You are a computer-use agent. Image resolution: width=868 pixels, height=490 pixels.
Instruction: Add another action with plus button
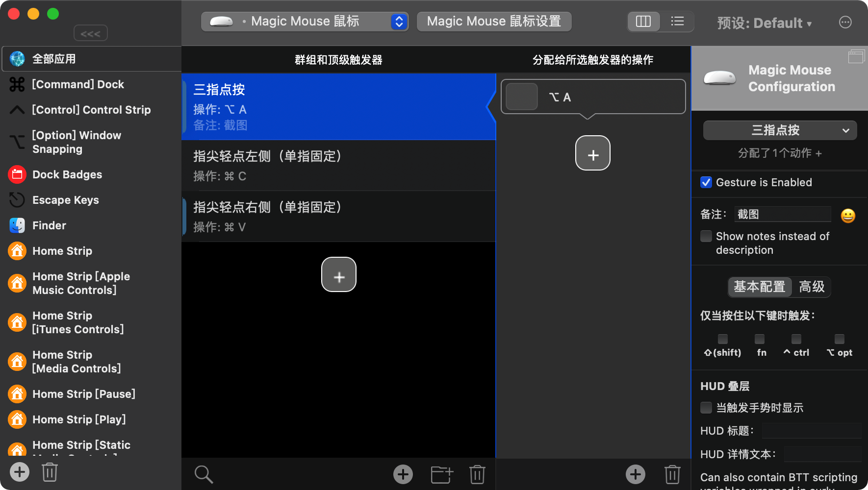[593, 153]
